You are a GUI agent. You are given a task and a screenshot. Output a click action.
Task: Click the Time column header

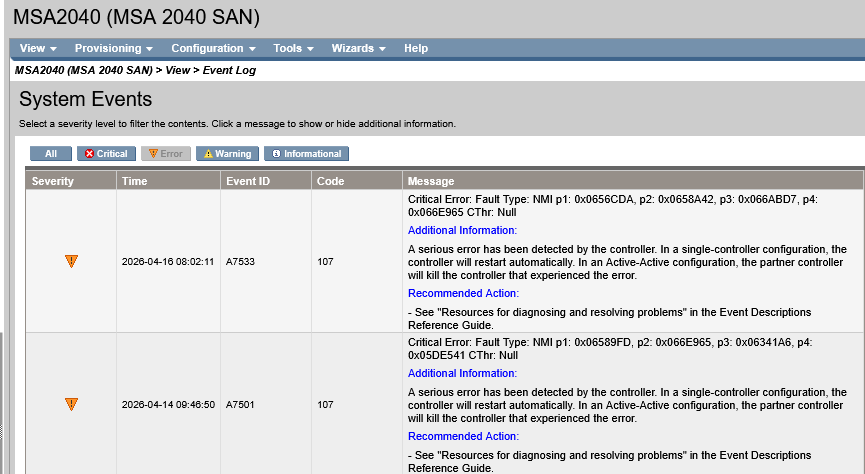(168, 181)
